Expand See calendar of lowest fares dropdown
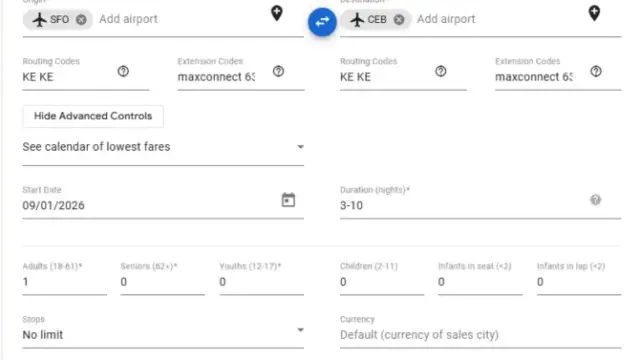Viewport: 640px width, 360px height. pos(163,147)
